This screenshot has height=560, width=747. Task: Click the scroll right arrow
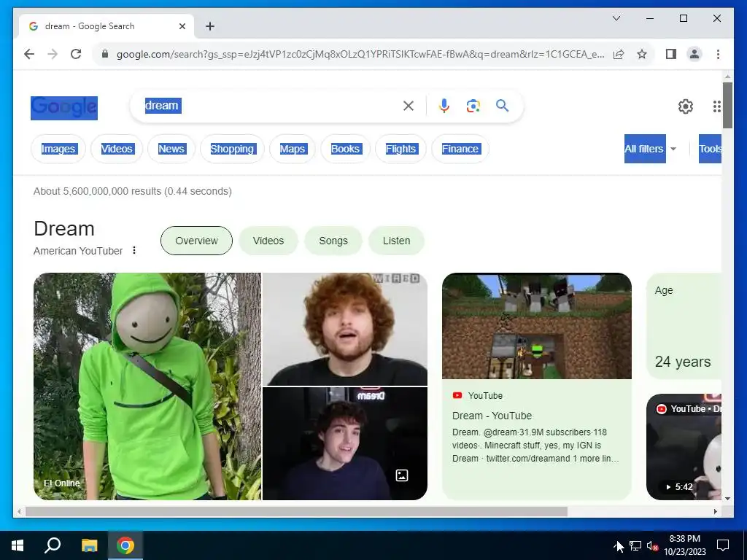tap(716, 511)
